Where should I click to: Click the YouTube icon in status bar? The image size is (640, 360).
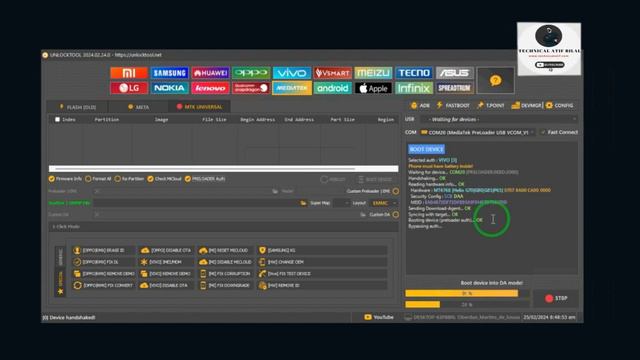click(x=368, y=317)
